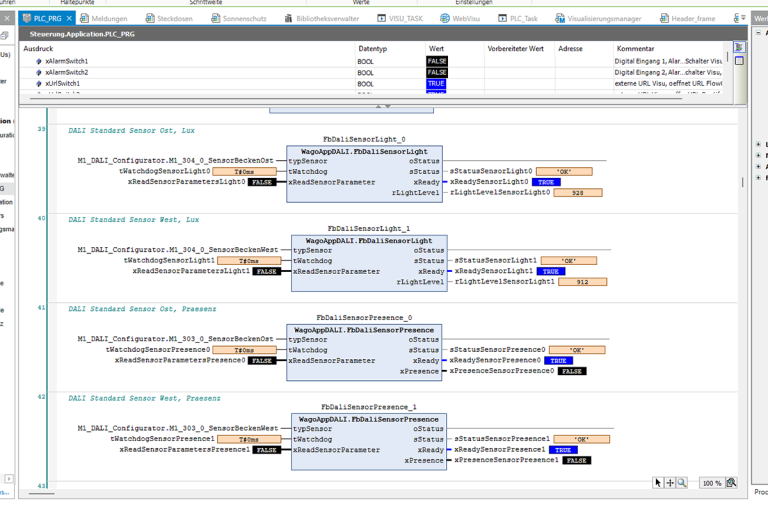Expand the first plus node in right panel

758,144
